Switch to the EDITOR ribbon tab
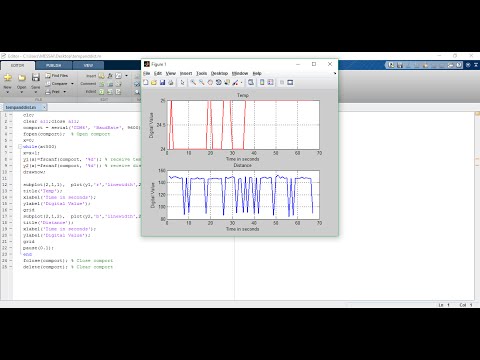 (x=17, y=65)
